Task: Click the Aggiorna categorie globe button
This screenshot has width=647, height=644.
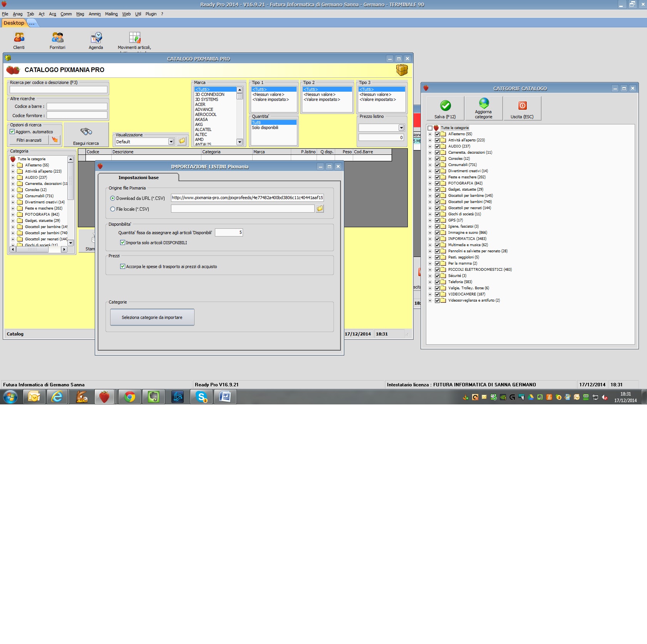Action: pos(484,108)
